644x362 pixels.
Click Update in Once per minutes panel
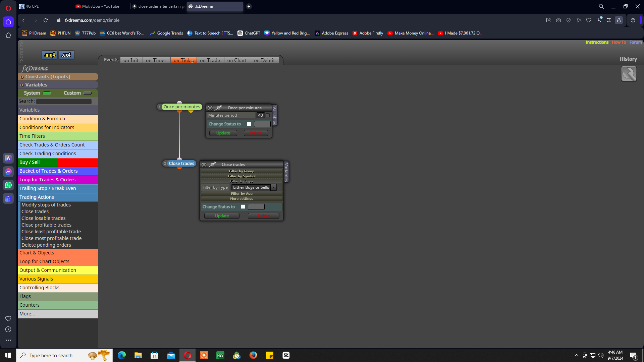click(223, 133)
